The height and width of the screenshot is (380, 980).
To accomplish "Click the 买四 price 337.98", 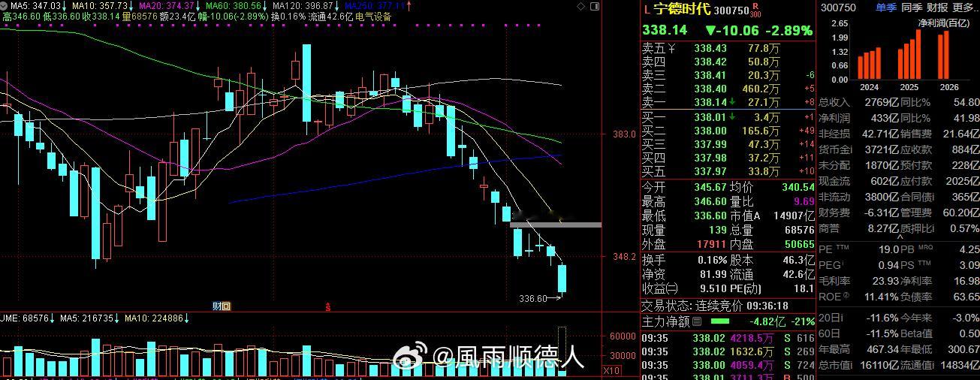I will (710, 158).
